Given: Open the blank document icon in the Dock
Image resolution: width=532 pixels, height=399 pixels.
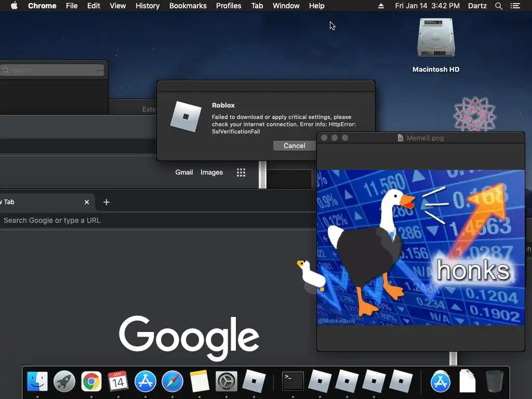Looking at the screenshot, I should [x=468, y=381].
